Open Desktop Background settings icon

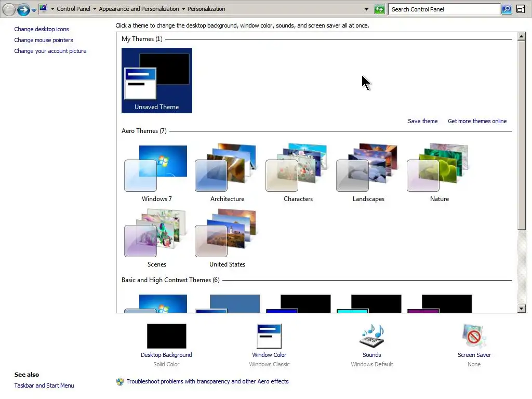(167, 336)
